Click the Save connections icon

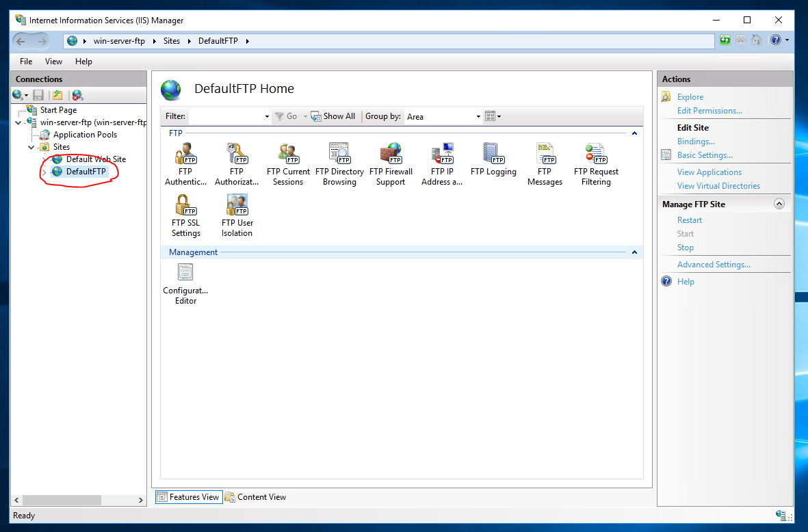coord(38,95)
